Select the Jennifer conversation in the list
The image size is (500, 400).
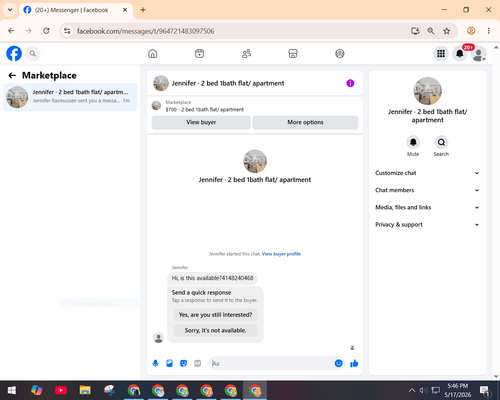(70, 97)
